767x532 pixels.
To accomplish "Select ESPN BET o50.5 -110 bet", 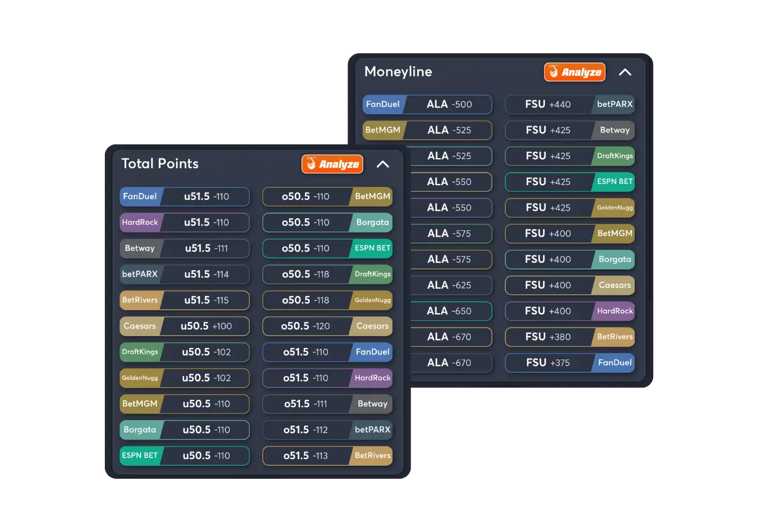I will [x=328, y=249].
